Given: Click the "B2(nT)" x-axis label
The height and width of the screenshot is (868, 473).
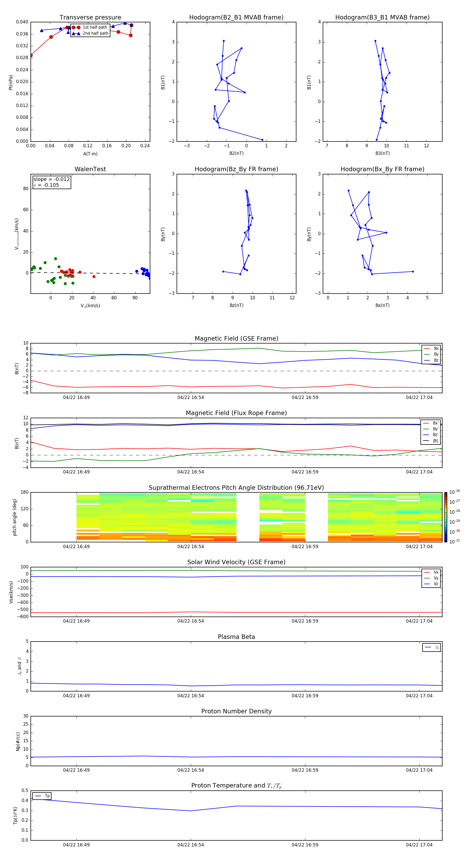Looking at the screenshot, I should coord(236,154).
